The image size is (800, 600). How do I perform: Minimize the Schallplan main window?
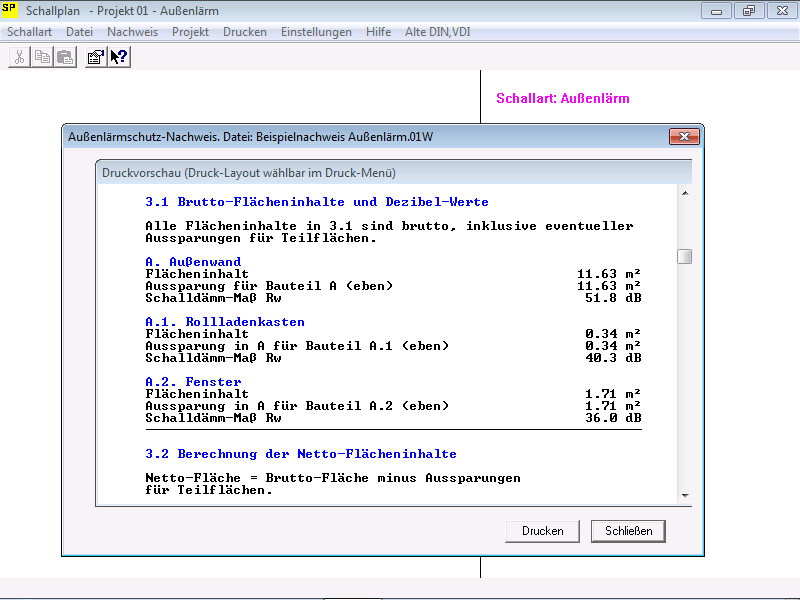point(716,11)
